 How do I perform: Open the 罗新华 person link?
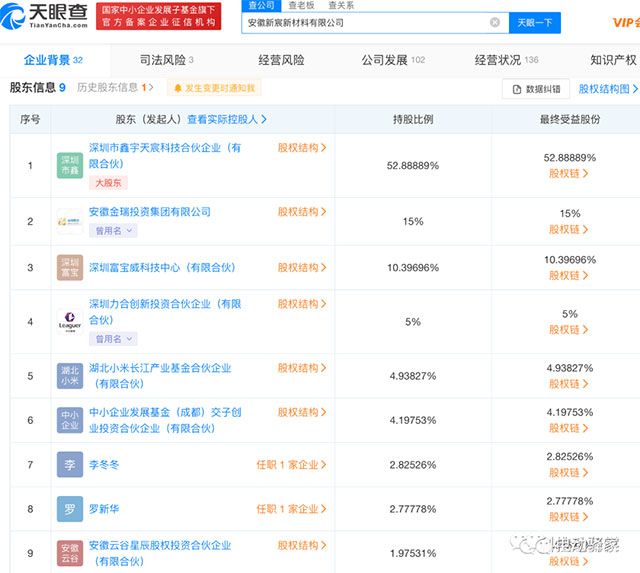coord(104,509)
